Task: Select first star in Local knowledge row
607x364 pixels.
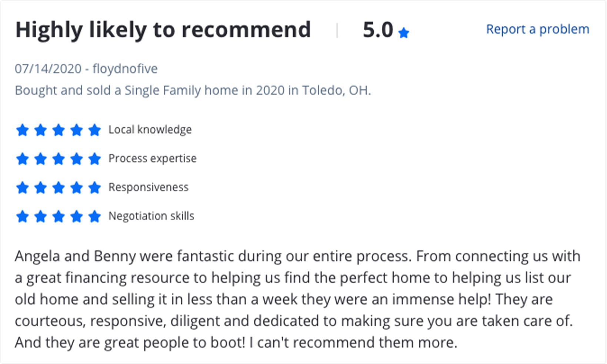Action: [x=23, y=130]
